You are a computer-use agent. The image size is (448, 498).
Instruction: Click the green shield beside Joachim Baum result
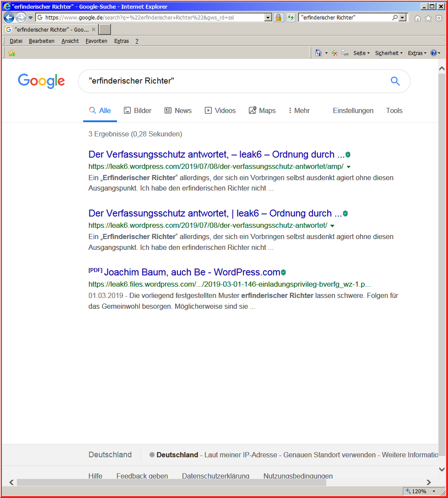pyautogui.click(x=283, y=272)
